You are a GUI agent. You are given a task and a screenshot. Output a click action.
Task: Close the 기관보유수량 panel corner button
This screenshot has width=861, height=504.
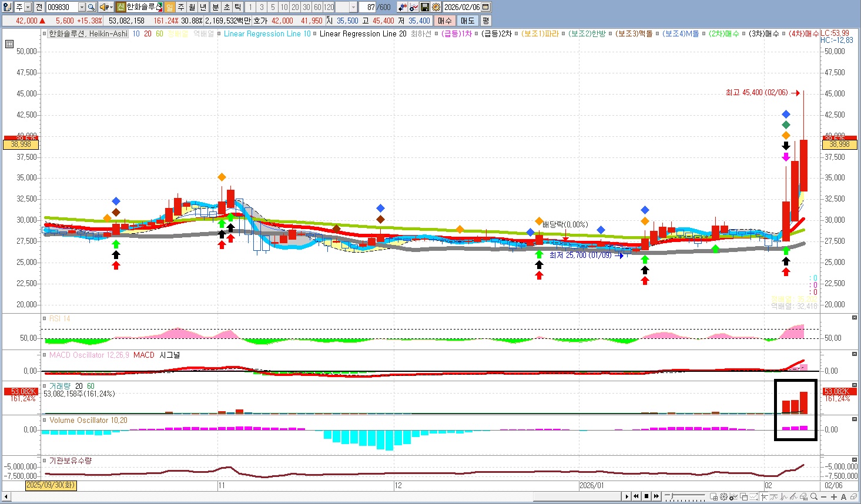855,460
